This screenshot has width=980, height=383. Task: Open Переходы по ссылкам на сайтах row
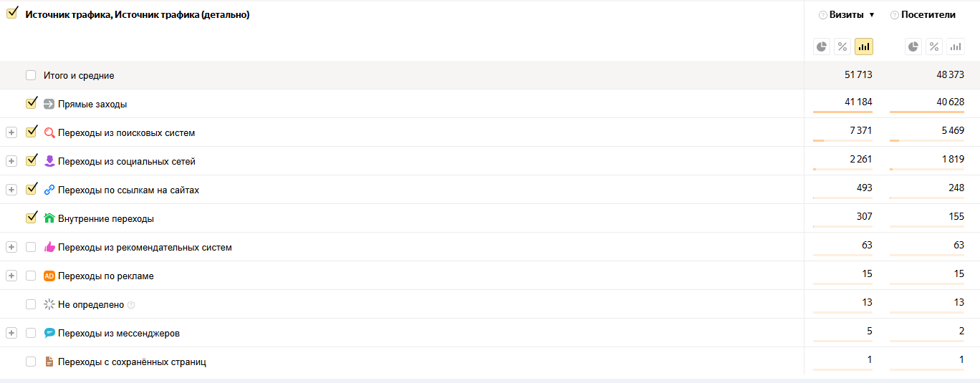pos(11,190)
